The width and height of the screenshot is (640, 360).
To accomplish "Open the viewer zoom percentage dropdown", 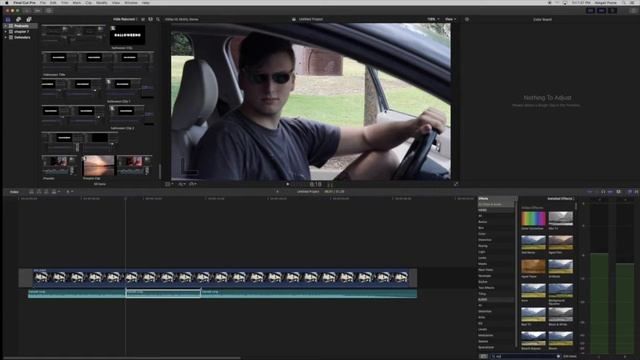I will pyautogui.click(x=433, y=19).
